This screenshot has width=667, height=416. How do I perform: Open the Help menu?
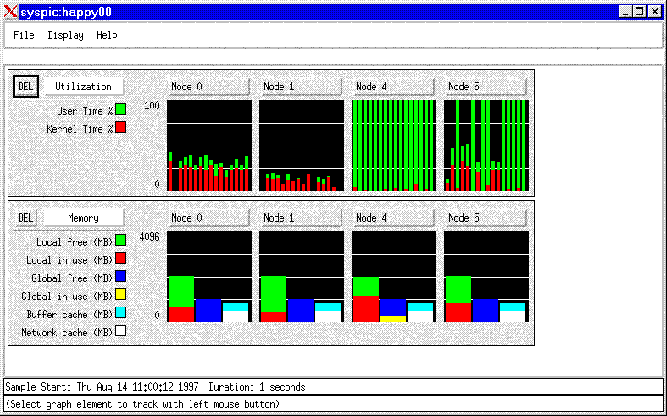[106, 35]
